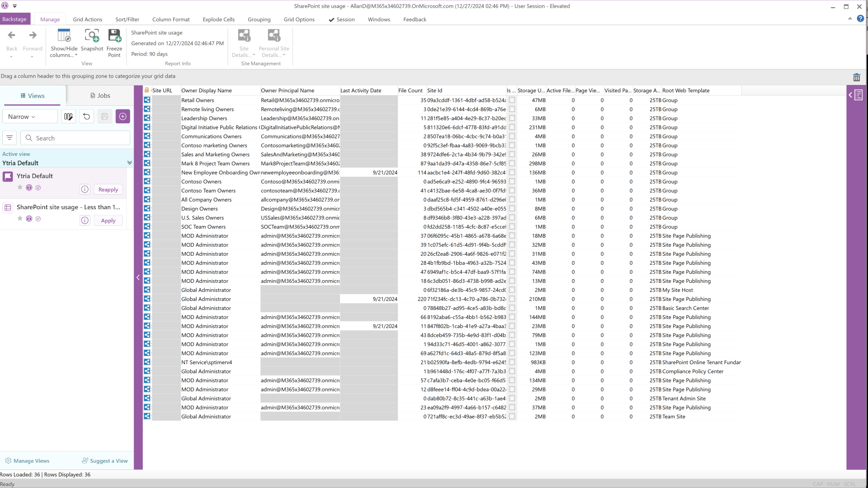868x488 pixels.
Task: Expand the Active view double chevron
Action: (x=129, y=163)
